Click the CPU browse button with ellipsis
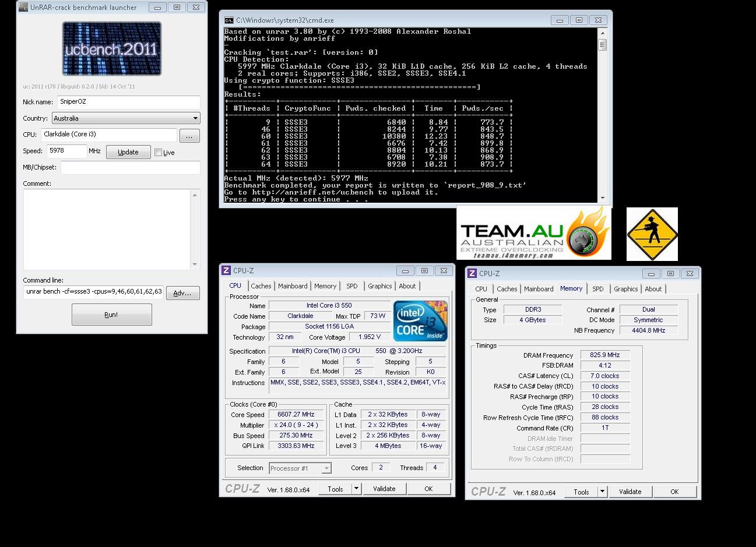The width and height of the screenshot is (756, 547). point(189,136)
